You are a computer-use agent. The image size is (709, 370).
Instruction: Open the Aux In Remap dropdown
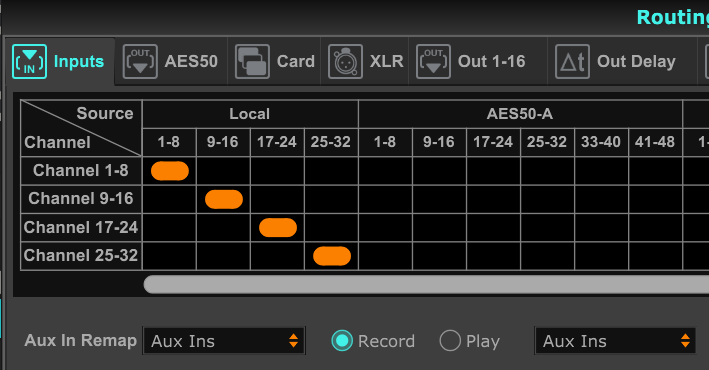pos(224,341)
